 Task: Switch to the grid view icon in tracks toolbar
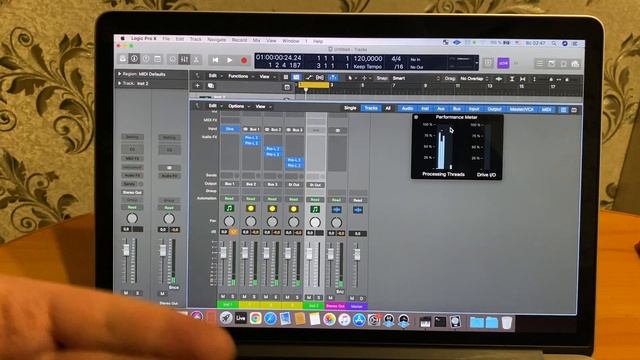[x=286, y=77]
